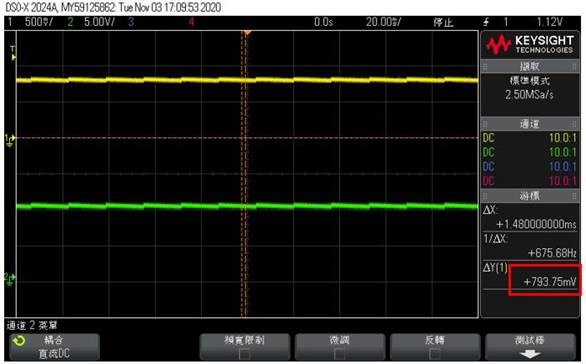Click the Keysight Technologies logo
The width and height of the screenshot is (586, 364).
coord(530,44)
